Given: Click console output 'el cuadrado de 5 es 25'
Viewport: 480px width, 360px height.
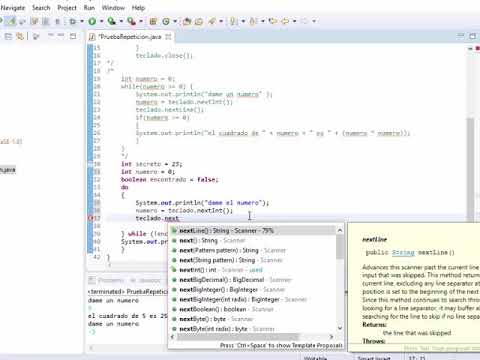Looking at the screenshot, I should click(x=128, y=316).
